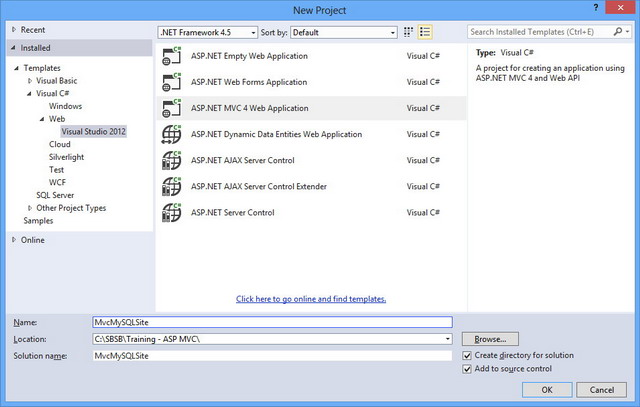Select SQL Server in the templates tree

55,195
